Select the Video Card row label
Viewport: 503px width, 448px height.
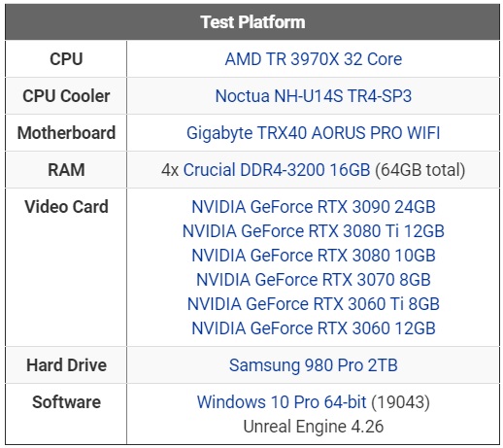pyautogui.click(x=66, y=207)
